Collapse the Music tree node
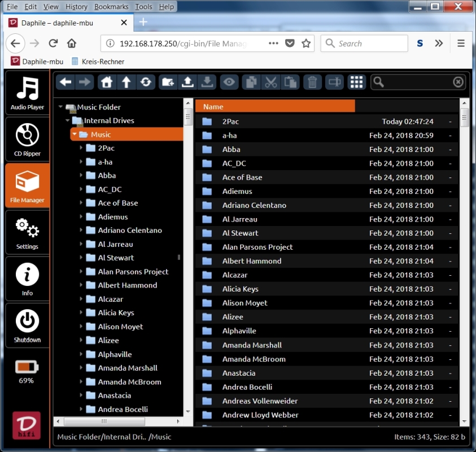 pyautogui.click(x=75, y=134)
